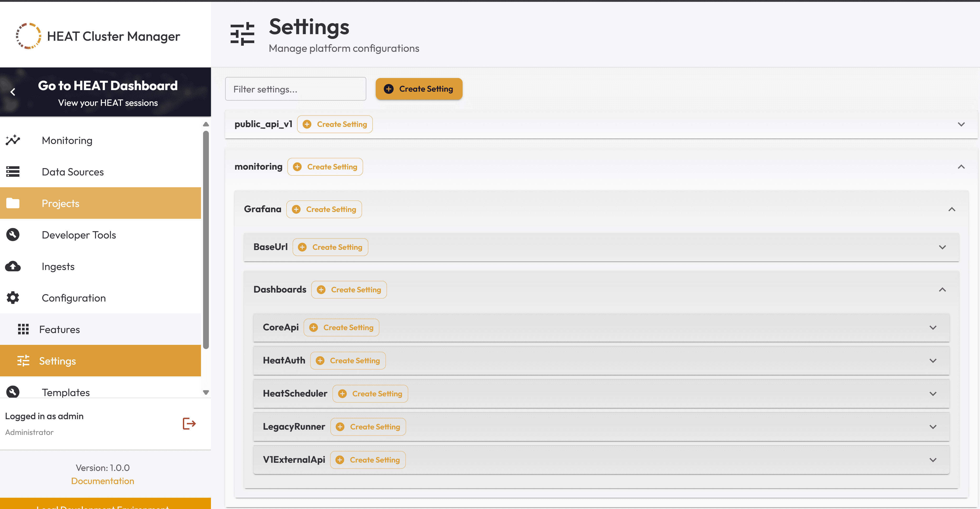Open Projects via the folder icon

click(13, 203)
